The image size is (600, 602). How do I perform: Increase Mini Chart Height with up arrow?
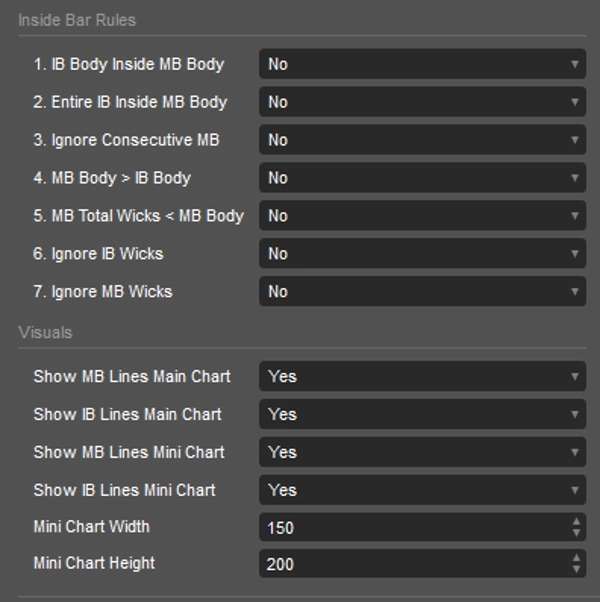576,558
